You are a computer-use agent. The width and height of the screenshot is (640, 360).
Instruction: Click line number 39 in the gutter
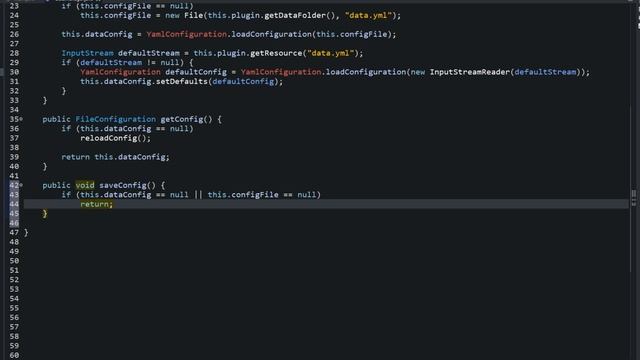pyautogui.click(x=14, y=157)
